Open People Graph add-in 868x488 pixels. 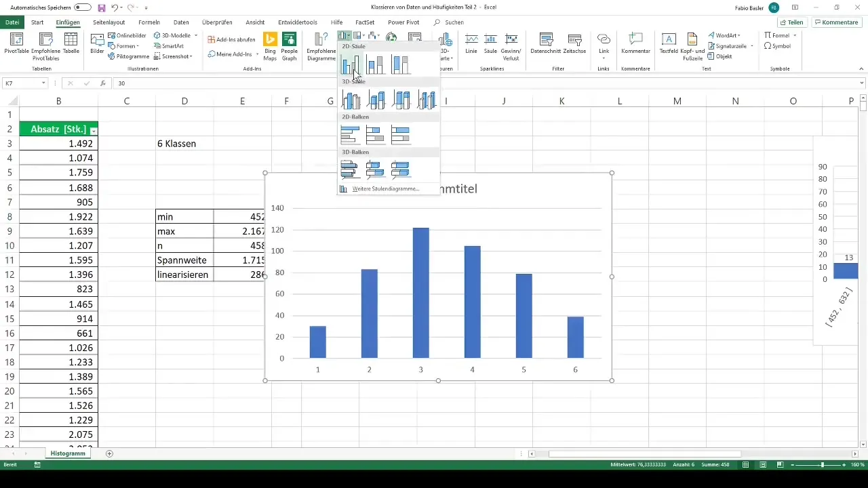[290, 46]
